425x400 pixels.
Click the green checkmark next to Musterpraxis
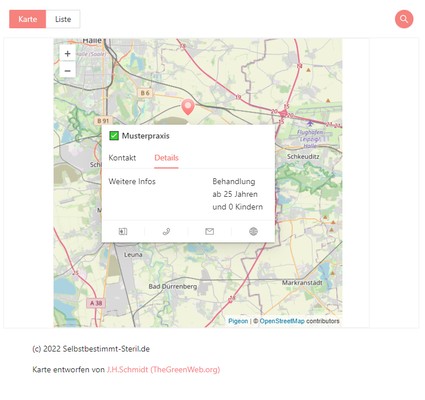pyautogui.click(x=114, y=136)
